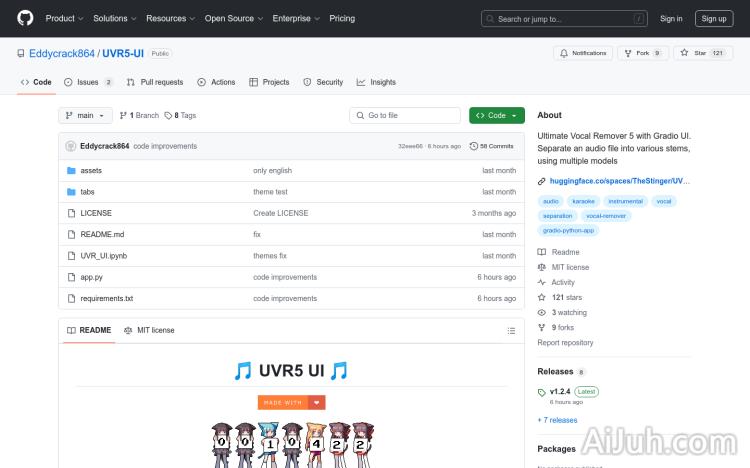
Task: Click the orange Made With heart badge
Action: coord(291,402)
